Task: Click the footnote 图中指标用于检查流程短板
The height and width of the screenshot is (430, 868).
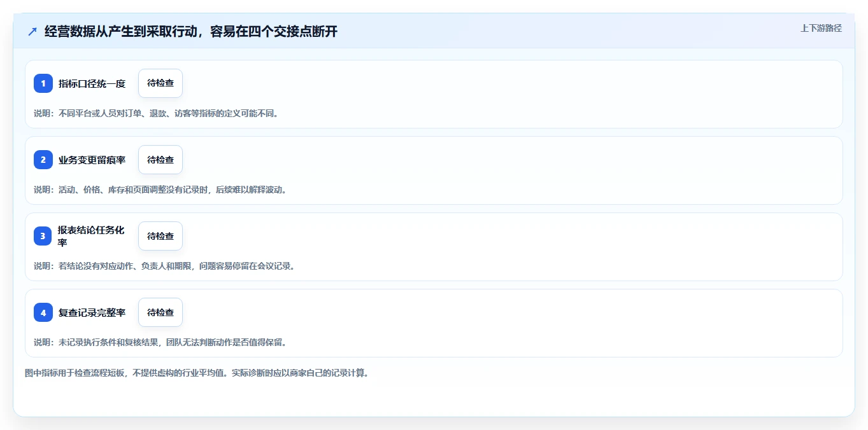Action: tap(197, 373)
